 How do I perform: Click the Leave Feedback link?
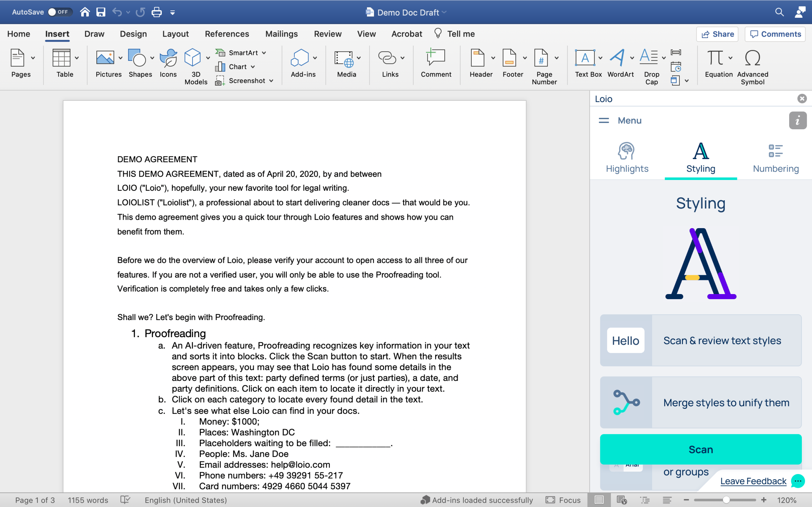point(753,481)
